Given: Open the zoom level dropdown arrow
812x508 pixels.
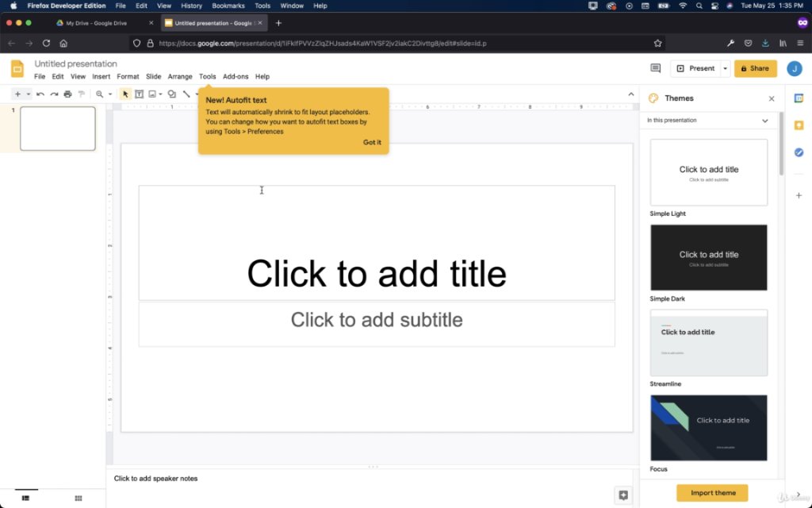Looking at the screenshot, I should click(109, 94).
